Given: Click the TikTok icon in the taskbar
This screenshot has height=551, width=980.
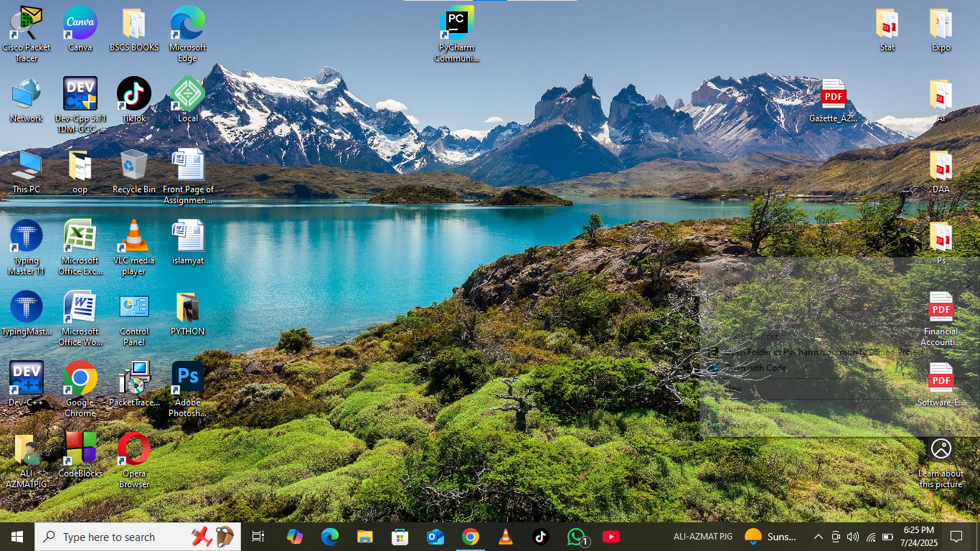Looking at the screenshot, I should pos(541,537).
